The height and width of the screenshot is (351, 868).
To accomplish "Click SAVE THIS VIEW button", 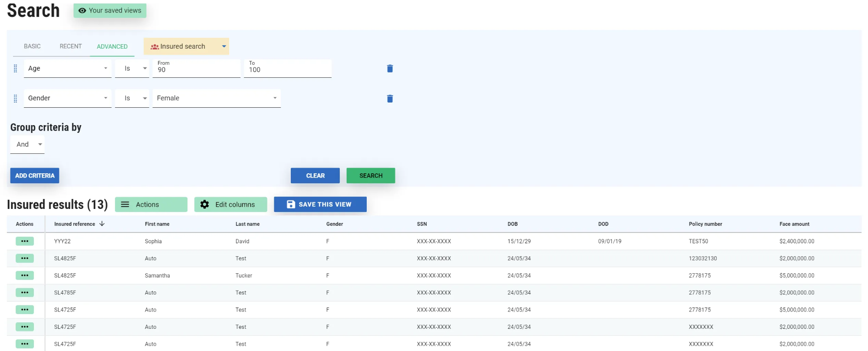I will 320,204.
